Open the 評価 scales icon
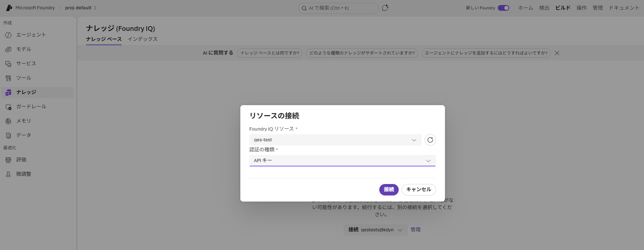 coord(8,160)
